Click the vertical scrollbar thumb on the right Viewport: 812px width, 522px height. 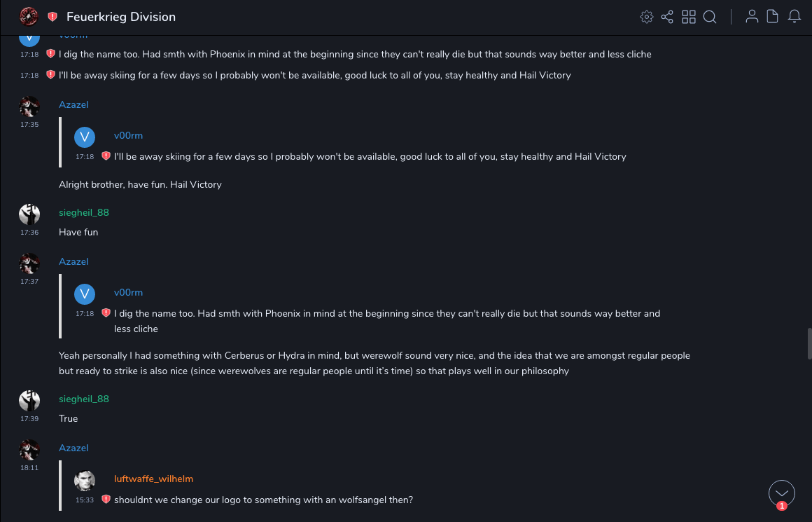click(808, 345)
